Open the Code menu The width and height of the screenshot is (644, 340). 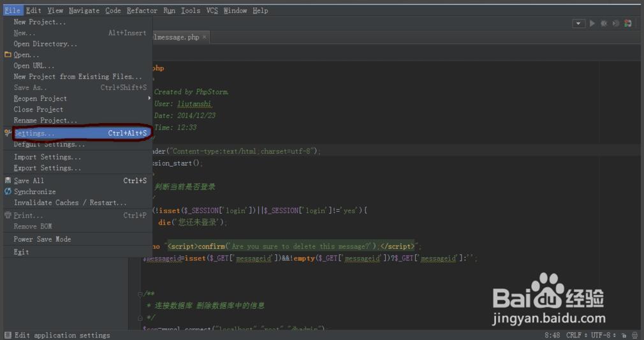click(113, 10)
